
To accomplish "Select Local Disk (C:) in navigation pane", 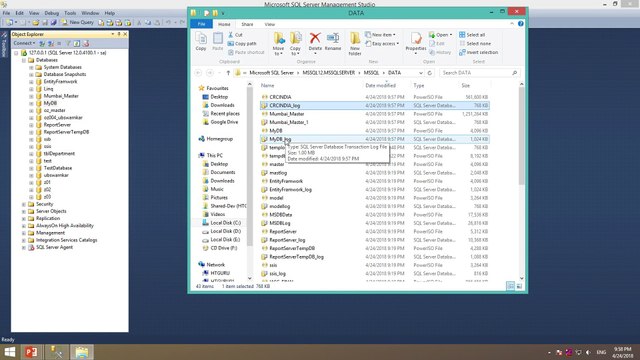I will pos(225,223).
